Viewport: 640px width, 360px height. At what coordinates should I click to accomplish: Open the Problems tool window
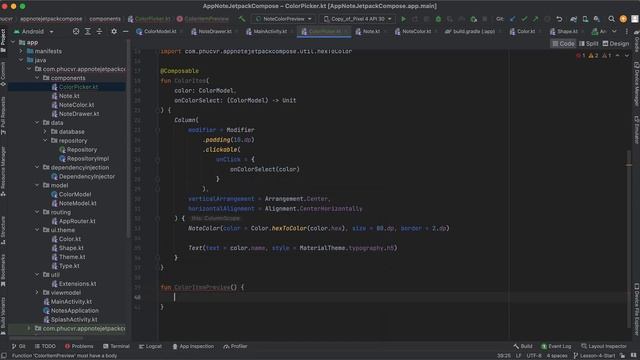pyautogui.click(x=79, y=346)
